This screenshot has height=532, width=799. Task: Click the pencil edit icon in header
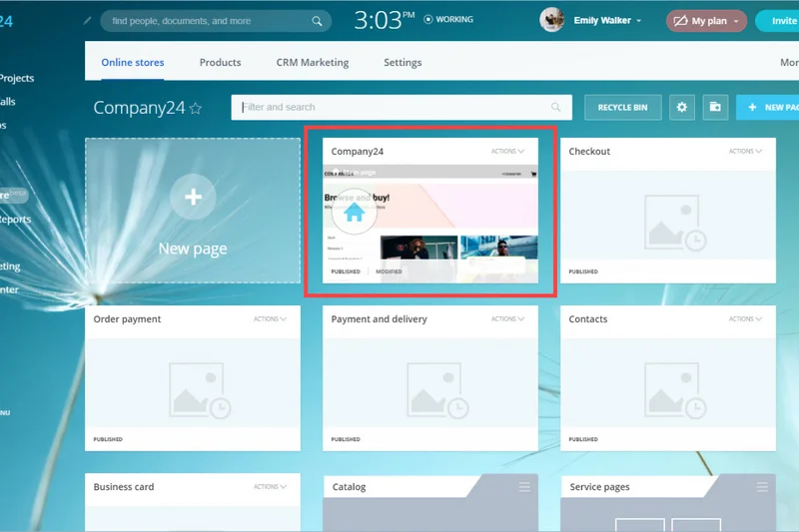pos(88,20)
